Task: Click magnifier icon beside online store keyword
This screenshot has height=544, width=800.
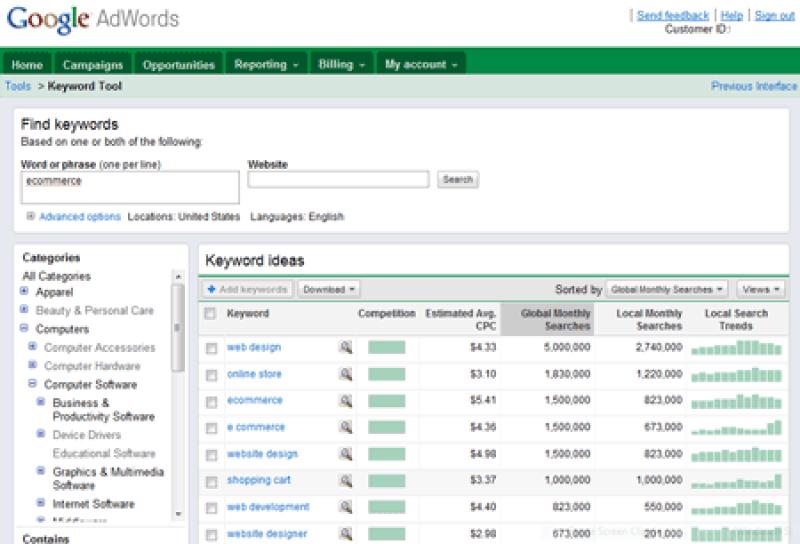Action: (345, 375)
